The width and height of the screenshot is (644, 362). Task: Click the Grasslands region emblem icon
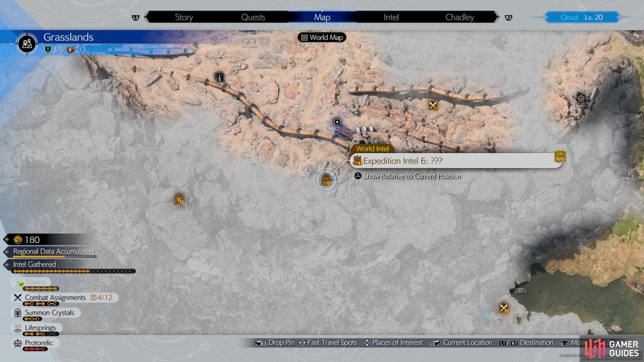point(27,44)
